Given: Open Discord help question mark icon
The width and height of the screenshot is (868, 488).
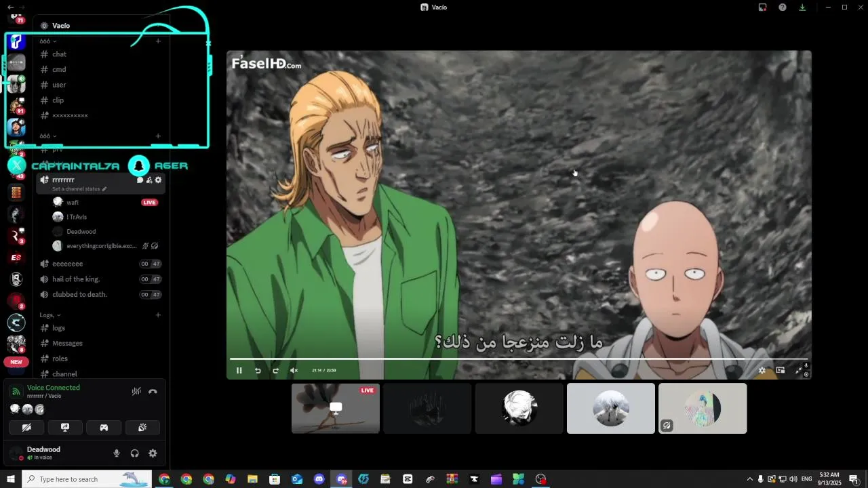Looking at the screenshot, I should coord(783,7).
